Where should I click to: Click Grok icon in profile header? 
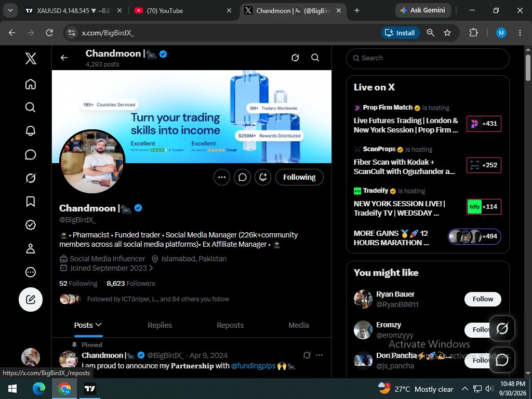pyautogui.click(x=295, y=58)
